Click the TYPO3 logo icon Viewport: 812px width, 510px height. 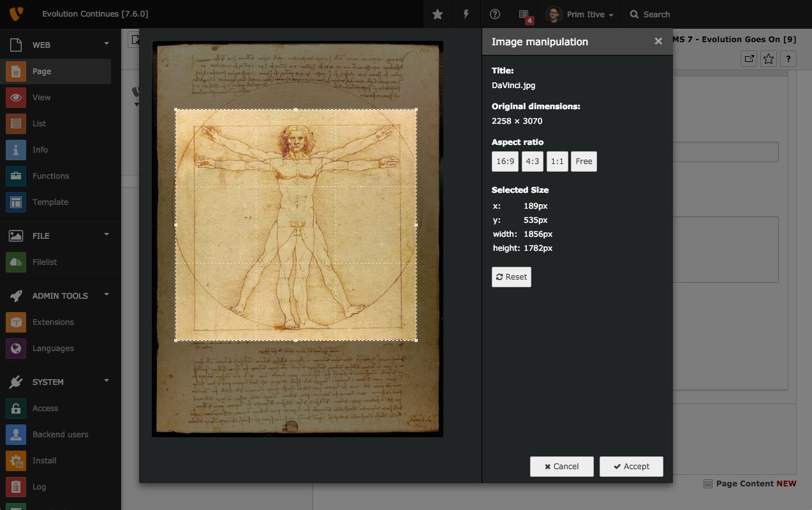[16, 14]
